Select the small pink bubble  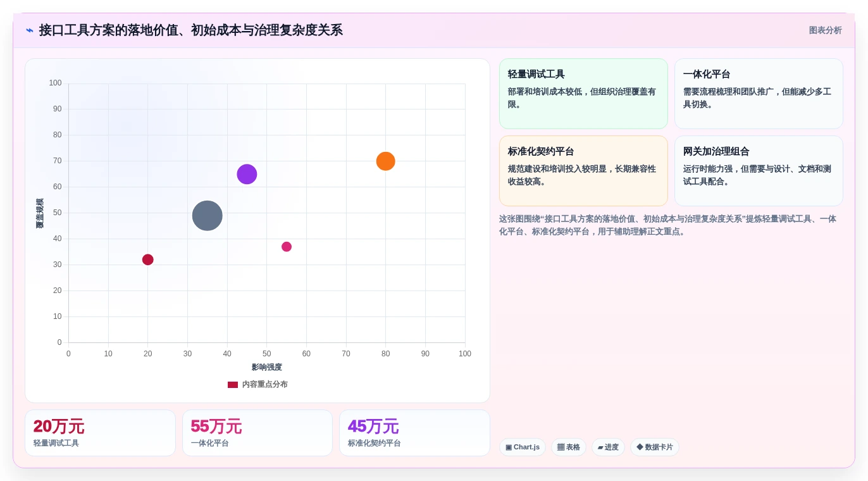(287, 247)
